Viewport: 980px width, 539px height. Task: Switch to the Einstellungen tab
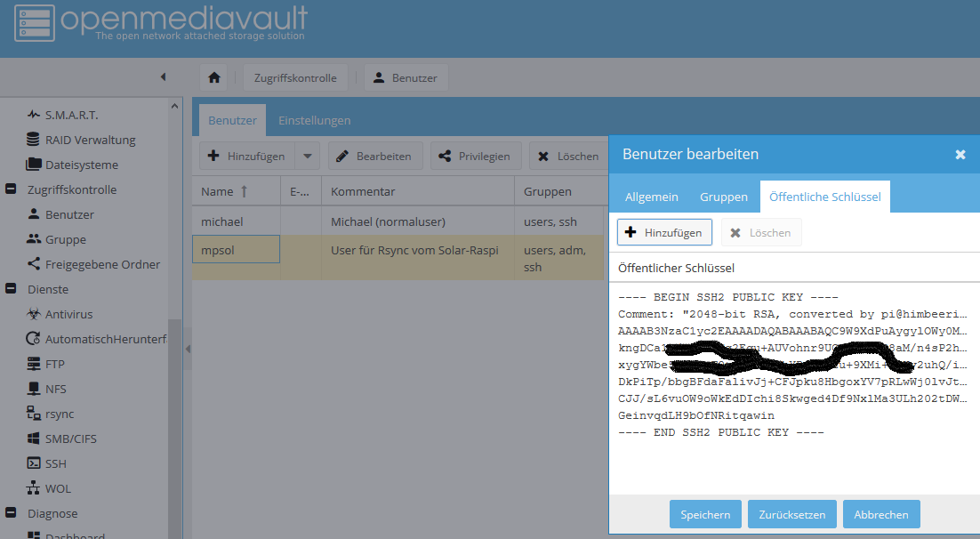(x=314, y=120)
